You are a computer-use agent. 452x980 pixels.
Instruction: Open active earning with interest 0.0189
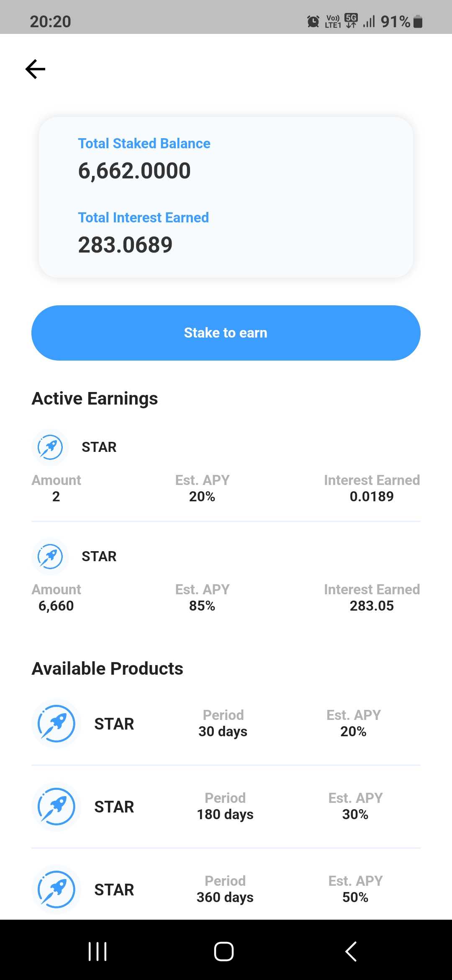(372, 496)
